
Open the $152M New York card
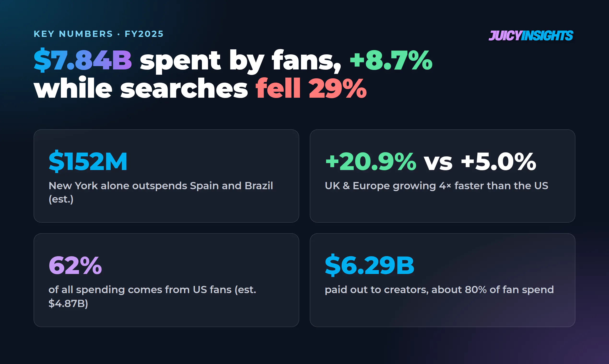(166, 176)
